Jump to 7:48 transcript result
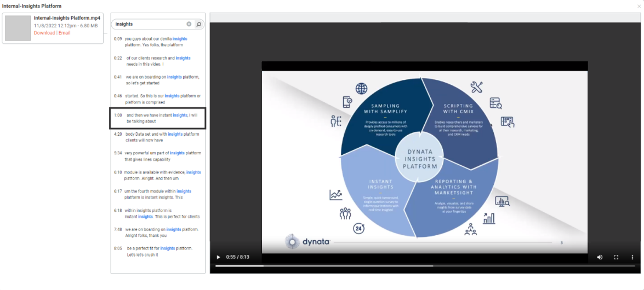The image size is (644, 290). click(x=158, y=233)
